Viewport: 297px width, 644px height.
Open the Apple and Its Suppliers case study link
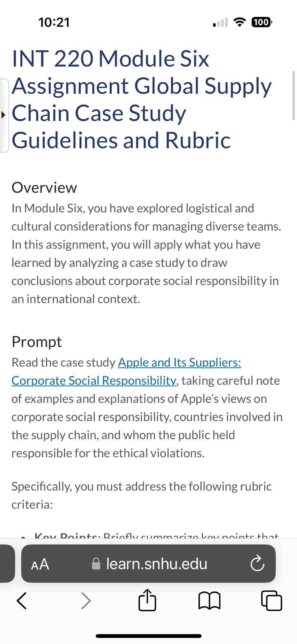pos(179,363)
